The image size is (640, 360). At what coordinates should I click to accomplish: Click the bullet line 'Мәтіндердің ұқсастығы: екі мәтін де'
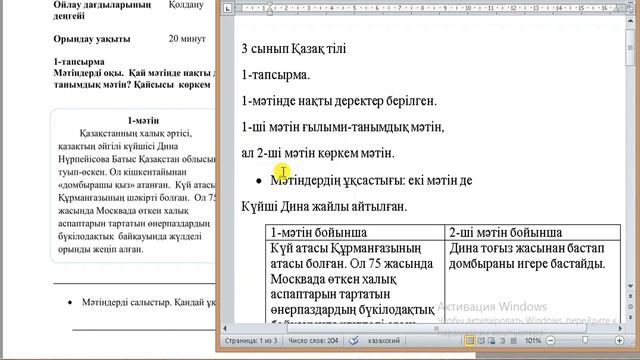371,180
